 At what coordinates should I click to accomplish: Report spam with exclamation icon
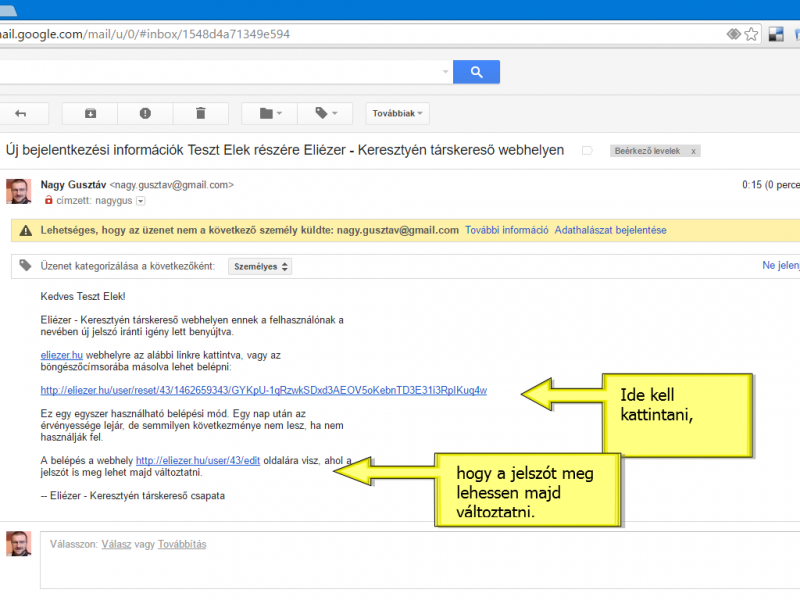[x=145, y=113]
